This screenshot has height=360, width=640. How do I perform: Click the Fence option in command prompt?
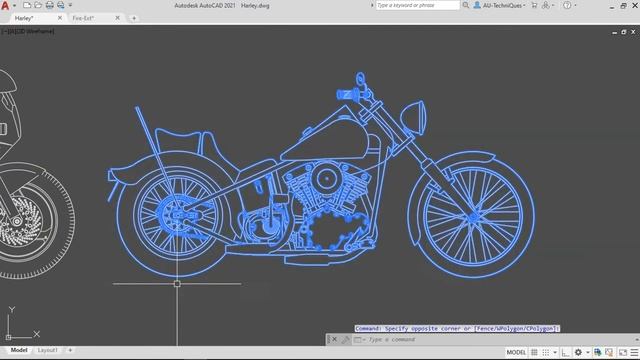(485, 329)
